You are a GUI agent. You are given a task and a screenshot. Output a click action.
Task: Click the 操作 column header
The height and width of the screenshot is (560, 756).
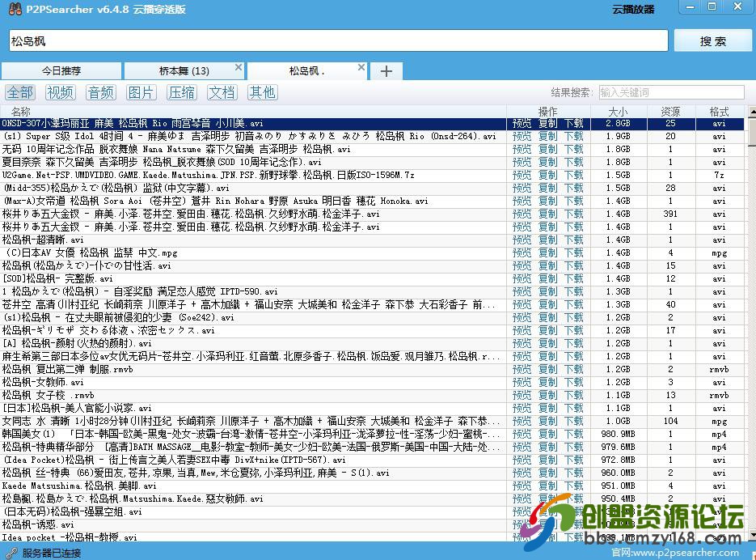click(x=547, y=112)
